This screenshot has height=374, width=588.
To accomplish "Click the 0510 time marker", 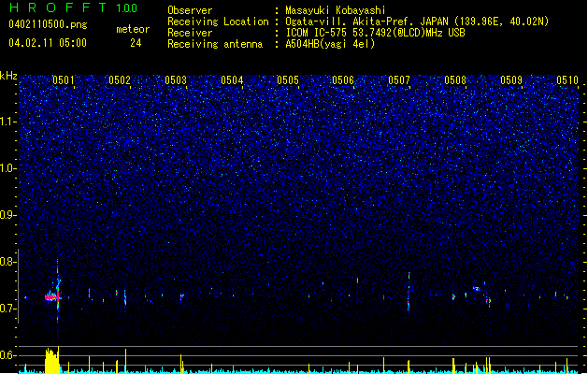I will tap(567, 80).
